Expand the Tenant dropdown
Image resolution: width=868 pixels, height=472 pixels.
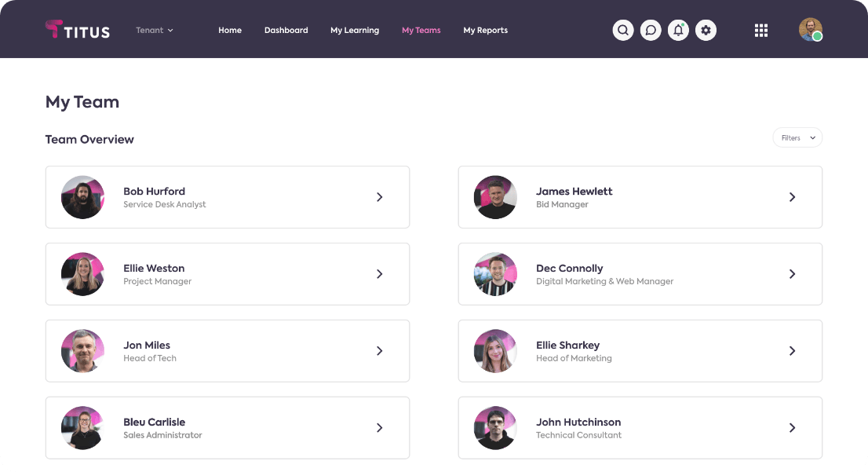point(155,31)
